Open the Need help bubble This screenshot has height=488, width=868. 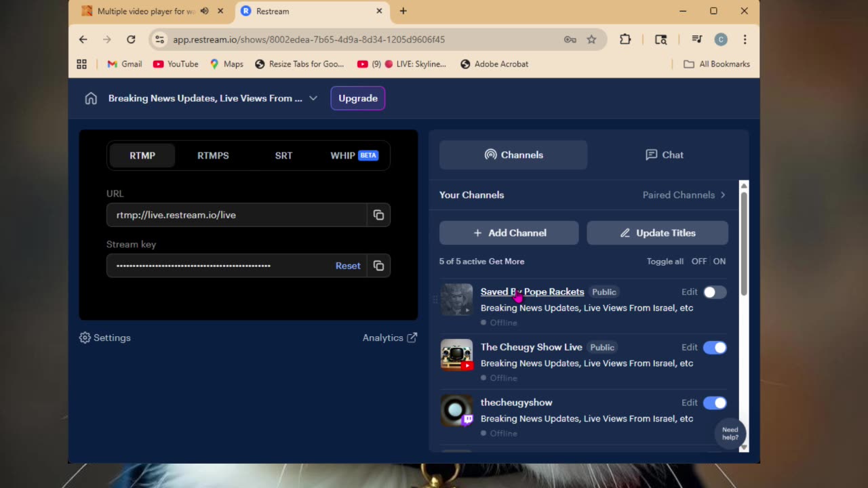point(730,433)
